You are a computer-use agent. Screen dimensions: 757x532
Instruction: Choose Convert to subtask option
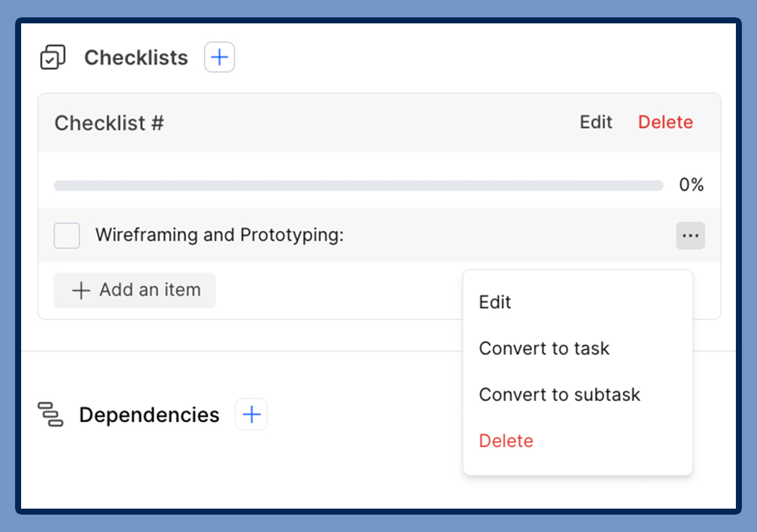tap(559, 394)
